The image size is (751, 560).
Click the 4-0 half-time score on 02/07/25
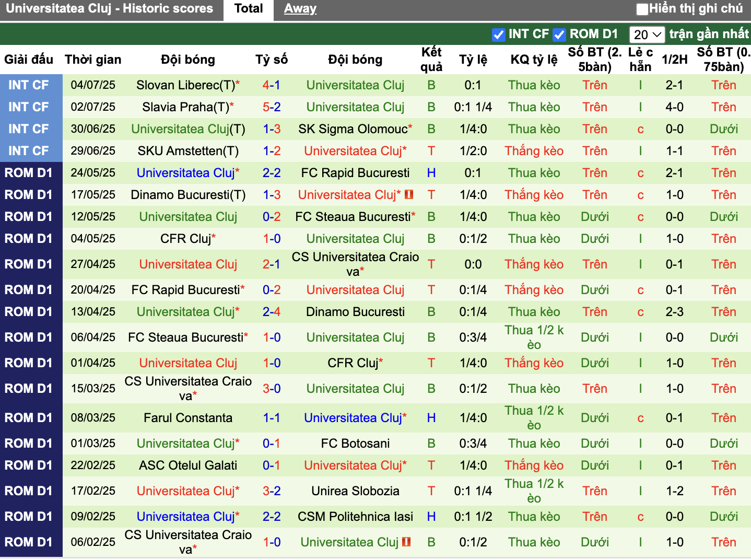pyautogui.click(x=675, y=107)
